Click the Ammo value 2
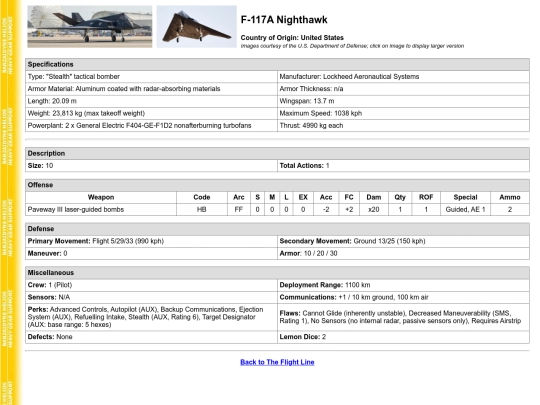Screen dimensions: 540x405 coord(510,209)
